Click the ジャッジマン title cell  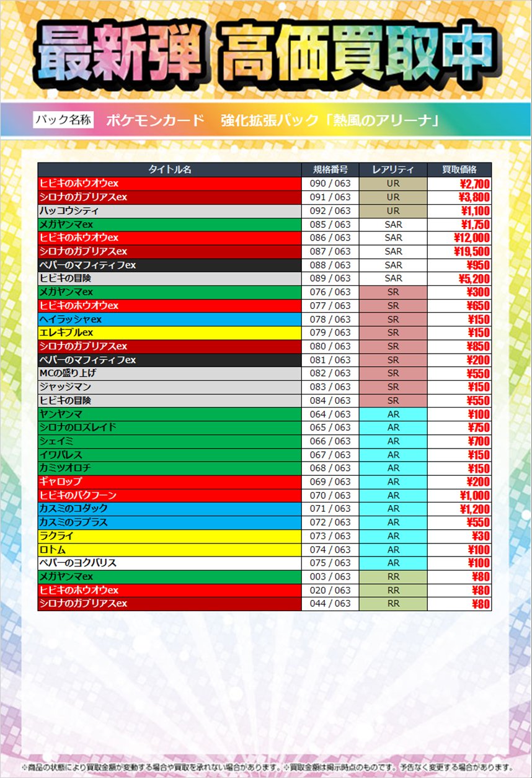(170, 387)
